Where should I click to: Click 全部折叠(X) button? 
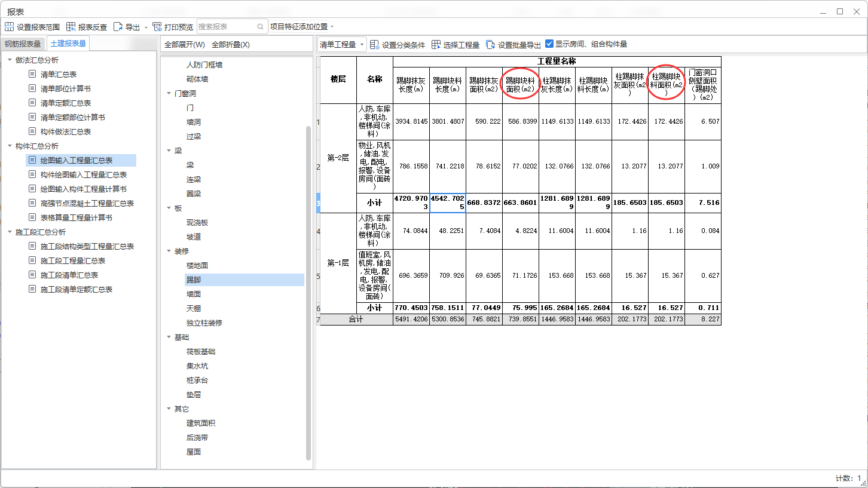click(x=231, y=45)
